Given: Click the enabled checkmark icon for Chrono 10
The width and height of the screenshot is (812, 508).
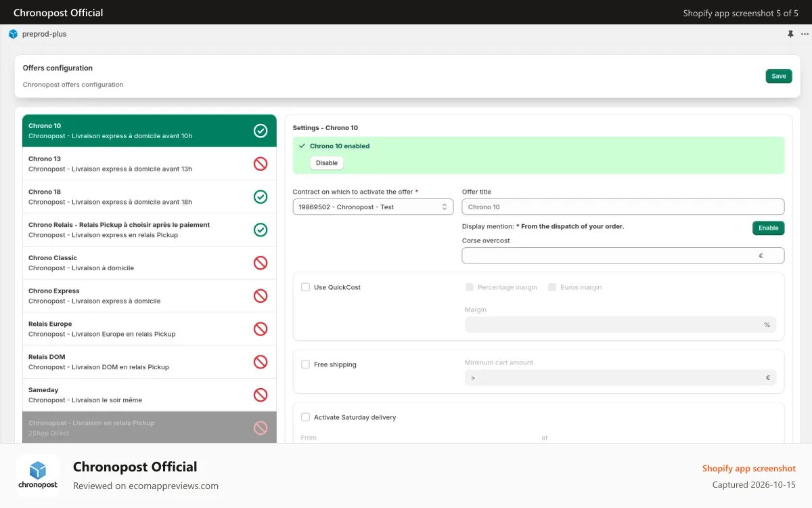Looking at the screenshot, I should (x=261, y=131).
